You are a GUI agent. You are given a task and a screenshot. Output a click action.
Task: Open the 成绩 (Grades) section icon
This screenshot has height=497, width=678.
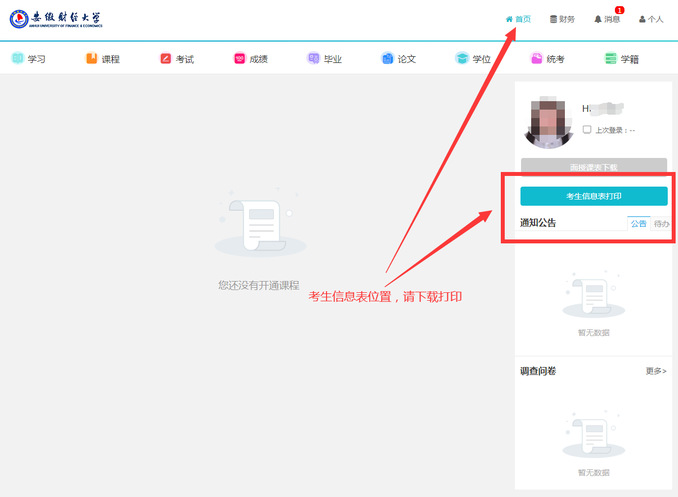click(240, 59)
